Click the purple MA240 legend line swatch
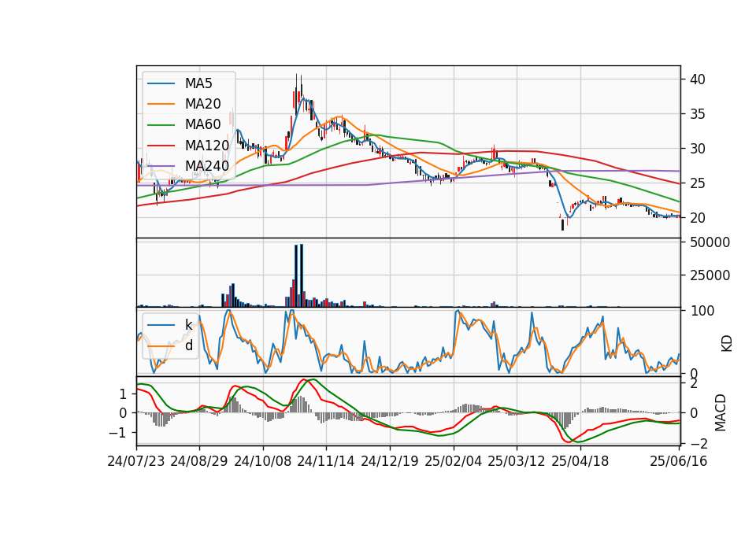 [161, 167]
